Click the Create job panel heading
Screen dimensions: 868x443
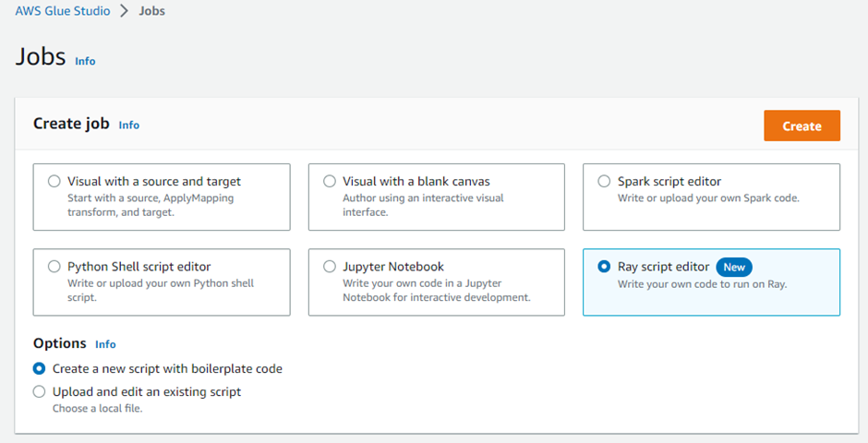point(71,124)
